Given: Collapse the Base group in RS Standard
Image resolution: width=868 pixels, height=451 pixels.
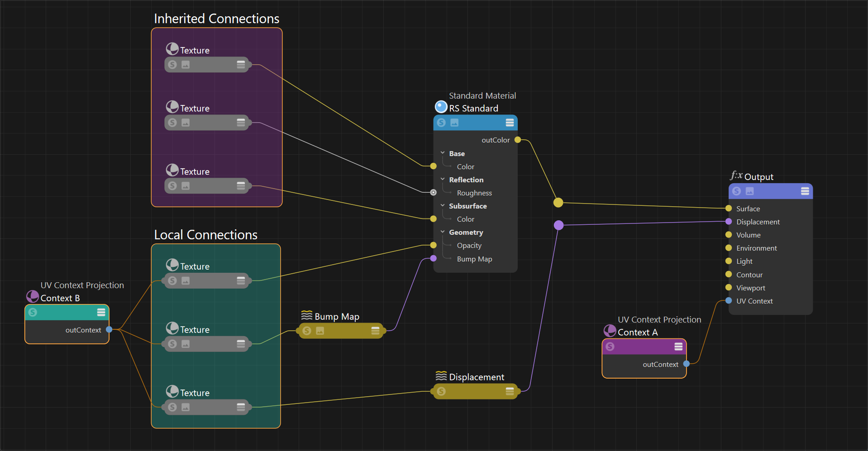Looking at the screenshot, I should click(x=443, y=153).
